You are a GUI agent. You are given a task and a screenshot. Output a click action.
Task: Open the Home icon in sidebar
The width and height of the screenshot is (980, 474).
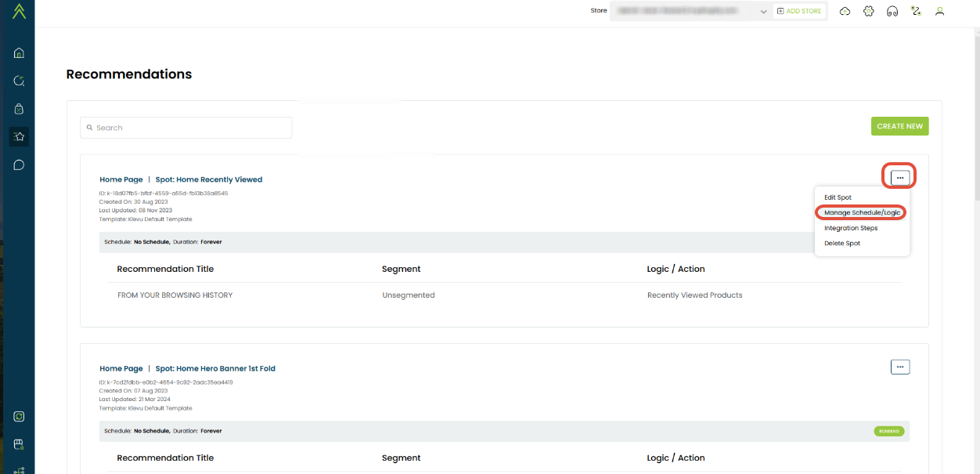point(19,53)
